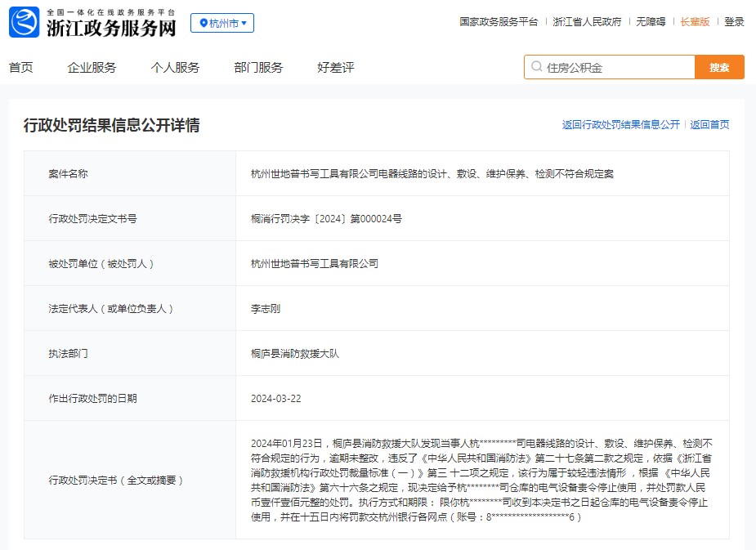The width and height of the screenshot is (756, 550).
Task: Click the 被处罚单位（被处罚人） label
Action: [x=101, y=264]
